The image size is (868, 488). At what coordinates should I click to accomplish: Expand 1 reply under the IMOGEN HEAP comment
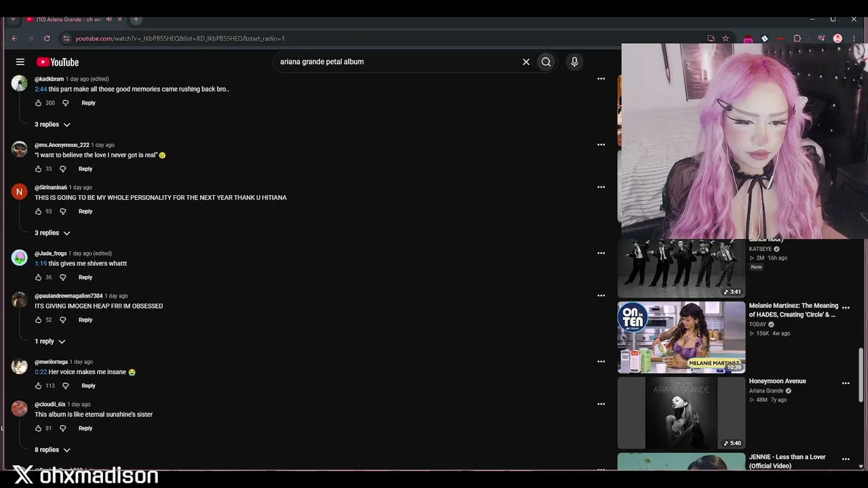click(x=50, y=342)
